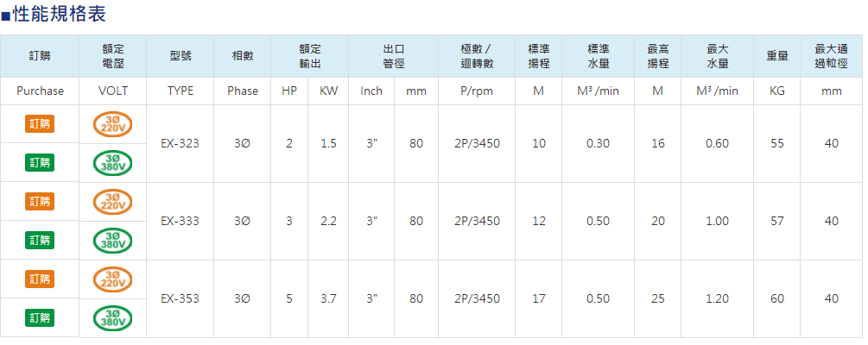Click the 0.60 maximum flow value
868x345 pixels.
(717, 143)
